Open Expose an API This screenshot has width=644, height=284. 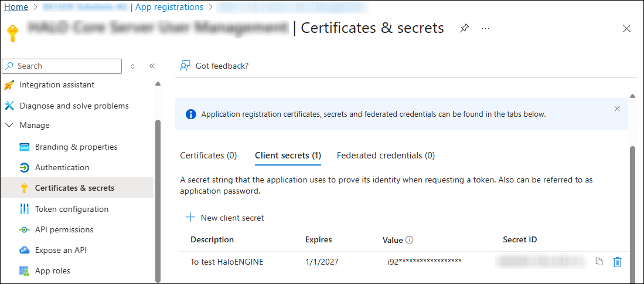point(61,250)
